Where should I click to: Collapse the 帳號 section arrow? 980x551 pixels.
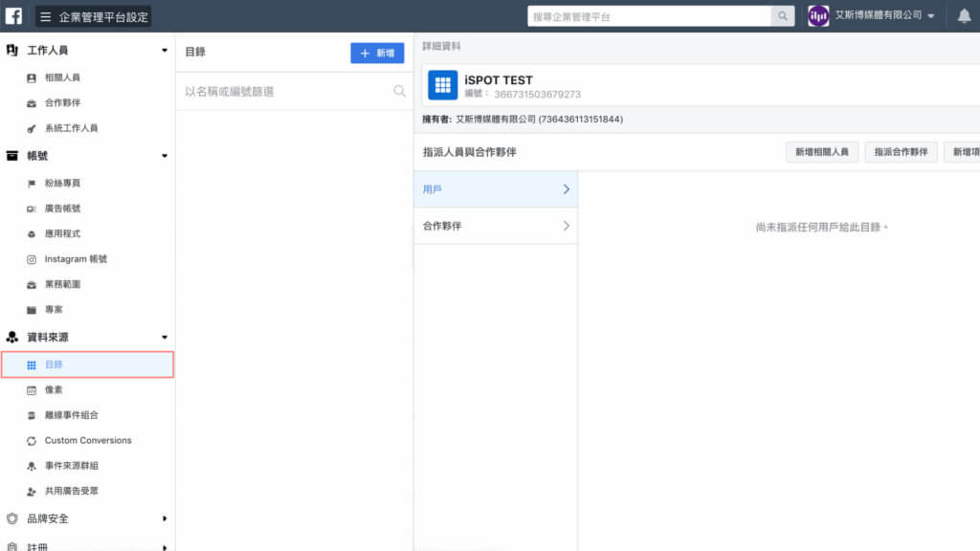pyautogui.click(x=165, y=156)
